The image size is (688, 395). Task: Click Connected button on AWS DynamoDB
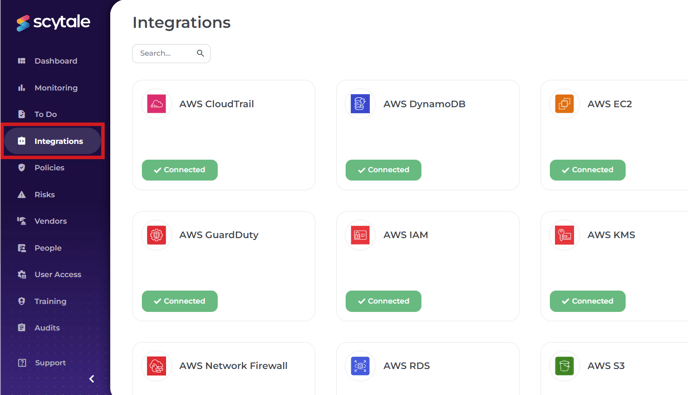pos(383,170)
